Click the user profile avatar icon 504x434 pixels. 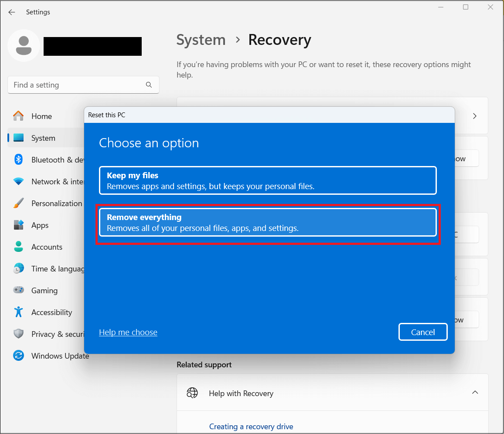pos(24,46)
